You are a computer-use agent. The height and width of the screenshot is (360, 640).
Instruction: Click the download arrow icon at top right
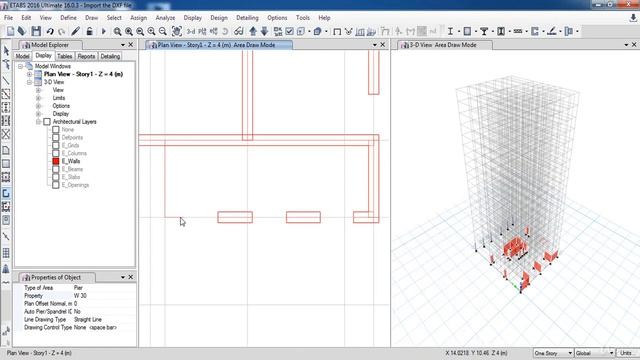pos(633,18)
